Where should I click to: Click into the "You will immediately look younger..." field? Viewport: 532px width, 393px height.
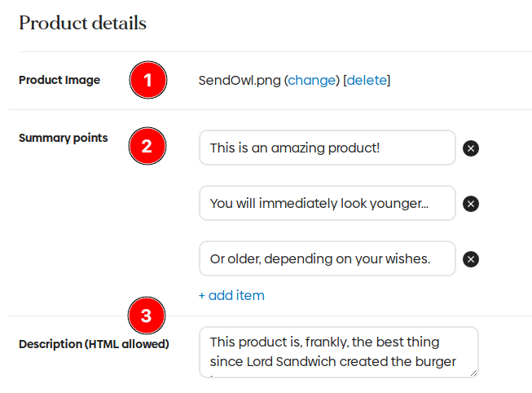[327, 203]
